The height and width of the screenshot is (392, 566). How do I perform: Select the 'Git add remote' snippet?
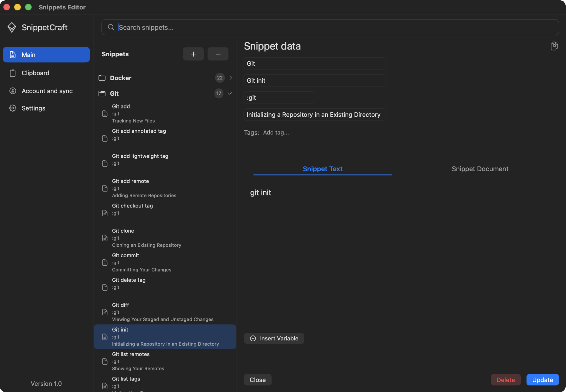pyautogui.click(x=165, y=188)
